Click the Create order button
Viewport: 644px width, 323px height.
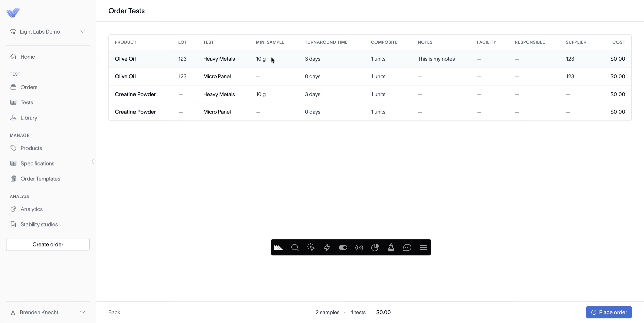coord(48,244)
